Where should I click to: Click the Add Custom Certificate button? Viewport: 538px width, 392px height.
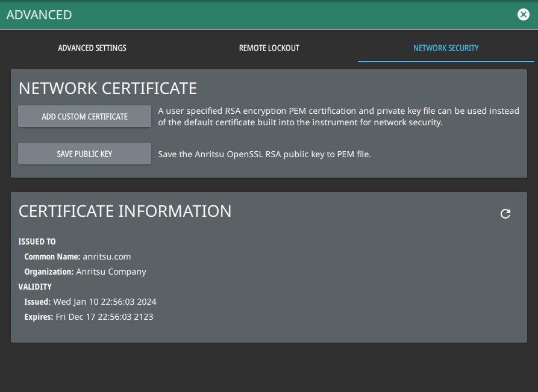tap(84, 117)
